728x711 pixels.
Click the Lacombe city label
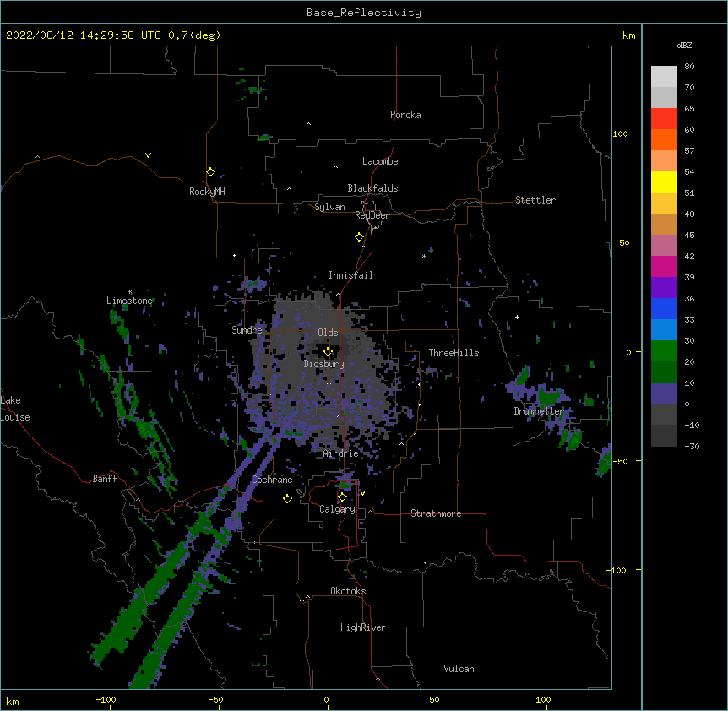[x=380, y=161]
